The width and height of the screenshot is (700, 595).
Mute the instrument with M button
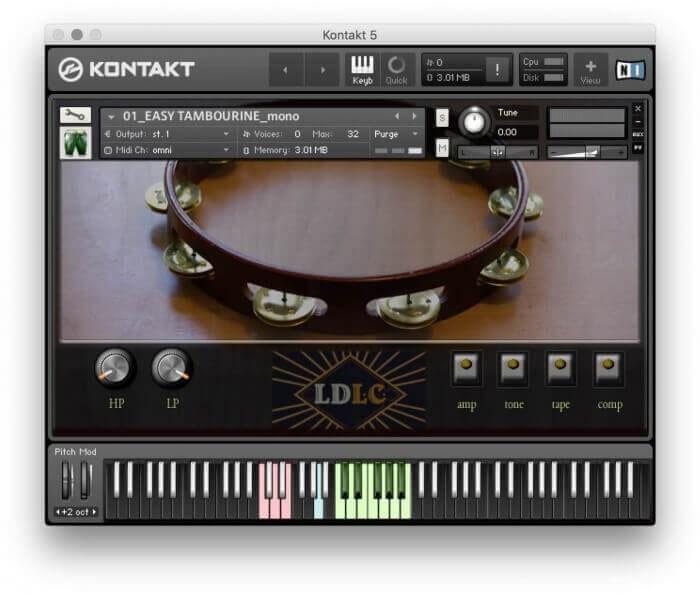[x=442, y=148]
